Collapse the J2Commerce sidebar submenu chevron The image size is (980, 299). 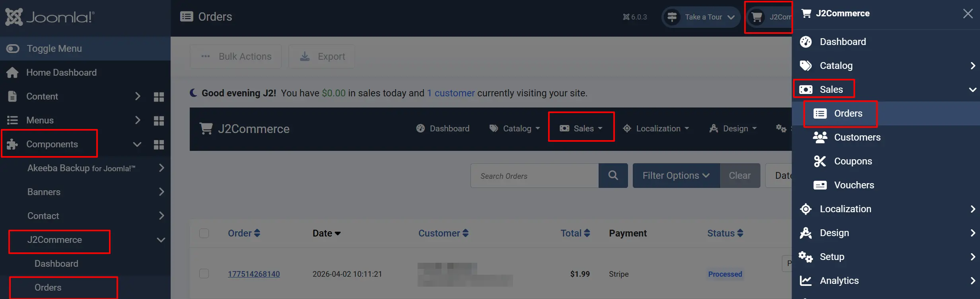click(161, 240)
